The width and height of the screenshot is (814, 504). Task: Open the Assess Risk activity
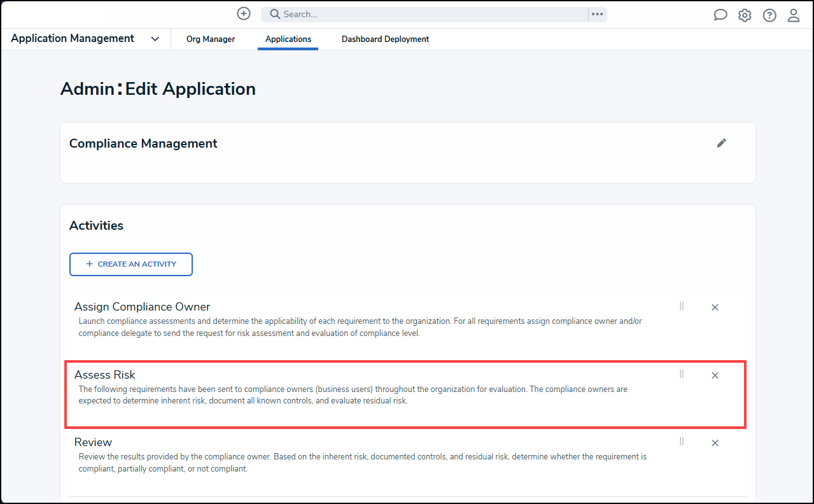pyautogui.click(x=104, y=375)
